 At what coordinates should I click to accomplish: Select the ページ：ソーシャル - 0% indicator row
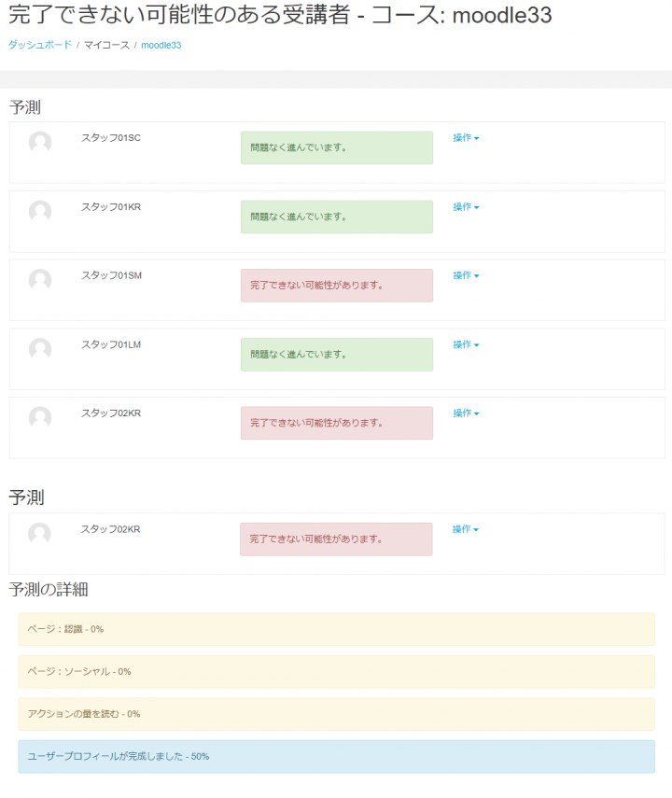tap(336, 672)
